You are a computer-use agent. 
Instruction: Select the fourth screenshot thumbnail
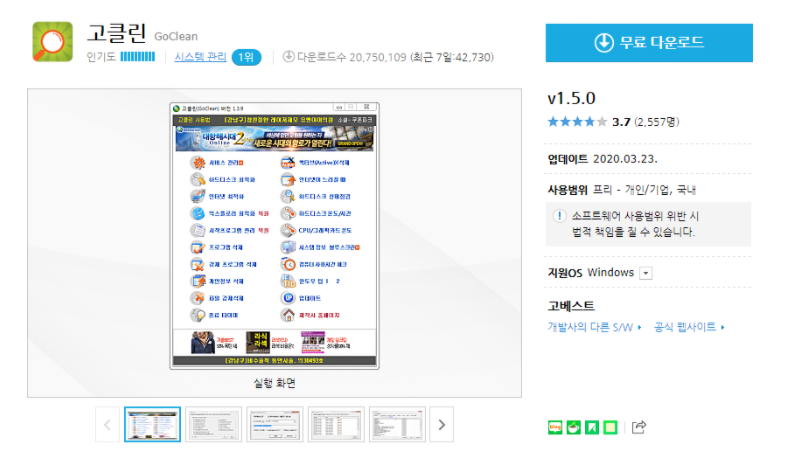pos(336,425)
